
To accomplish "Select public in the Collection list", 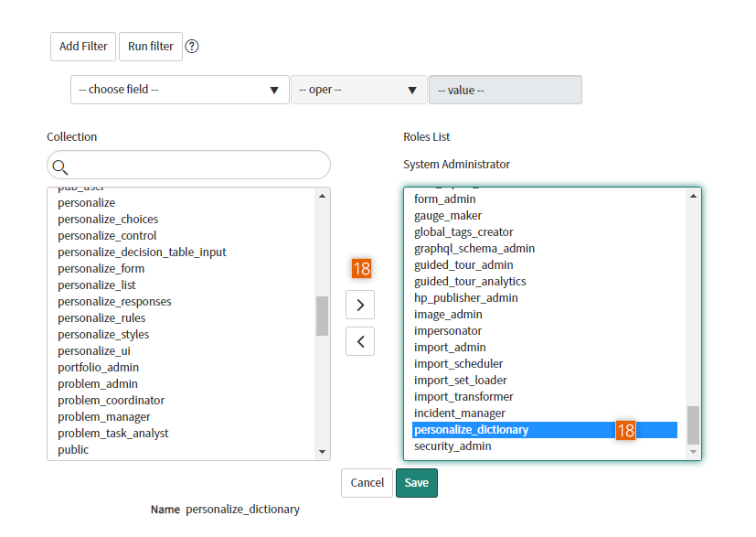I will pos(73,450).
